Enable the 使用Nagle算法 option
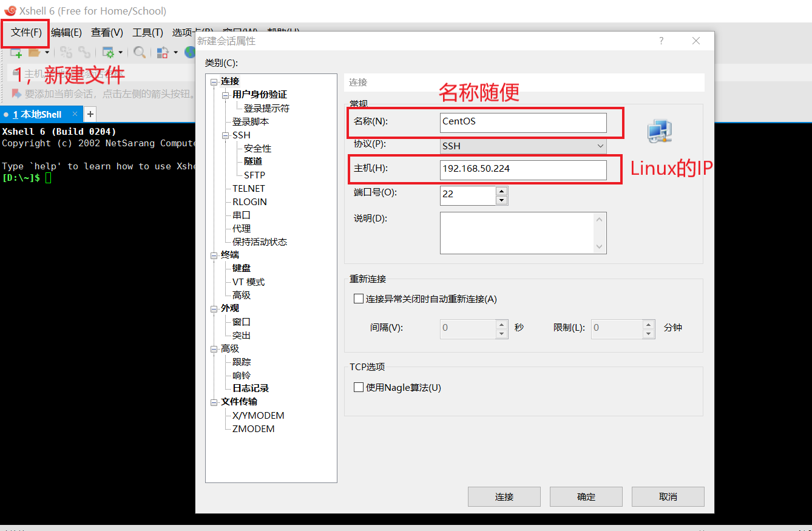The width and height of the screenshot is (812, 531). [x=358, y=387]
